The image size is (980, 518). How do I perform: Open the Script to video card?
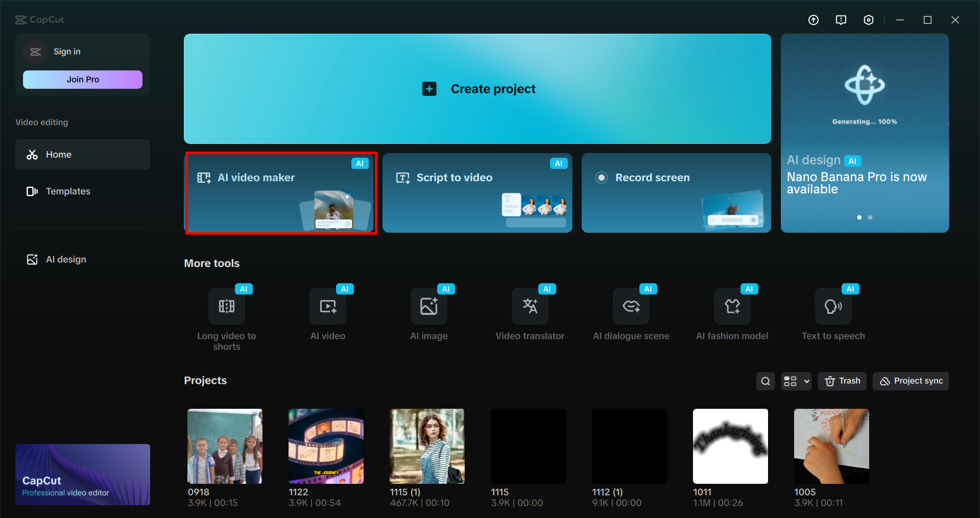[x=477, y=193]
